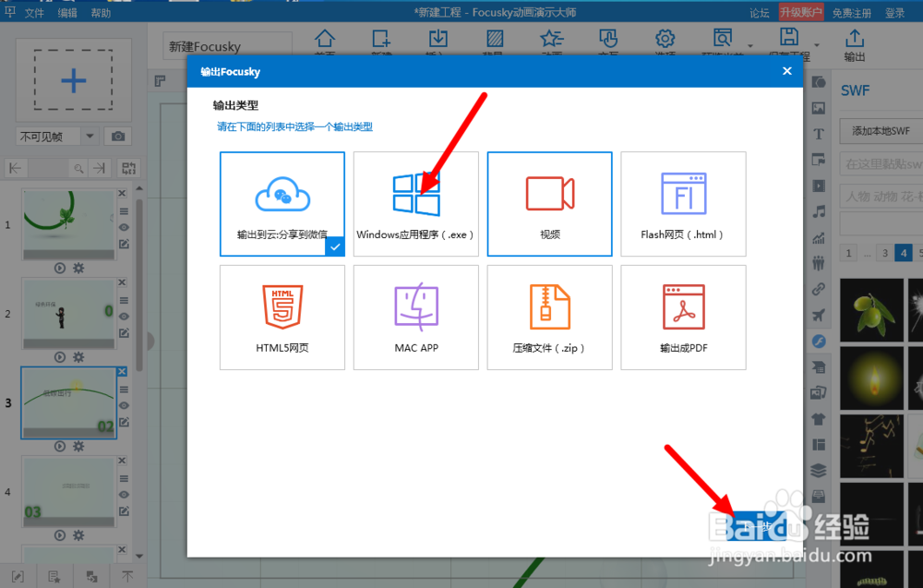Toggle visibility eye for frame 1
This screenshot has height=588, width=923.
pyautogui.click(x=125, y=227)
